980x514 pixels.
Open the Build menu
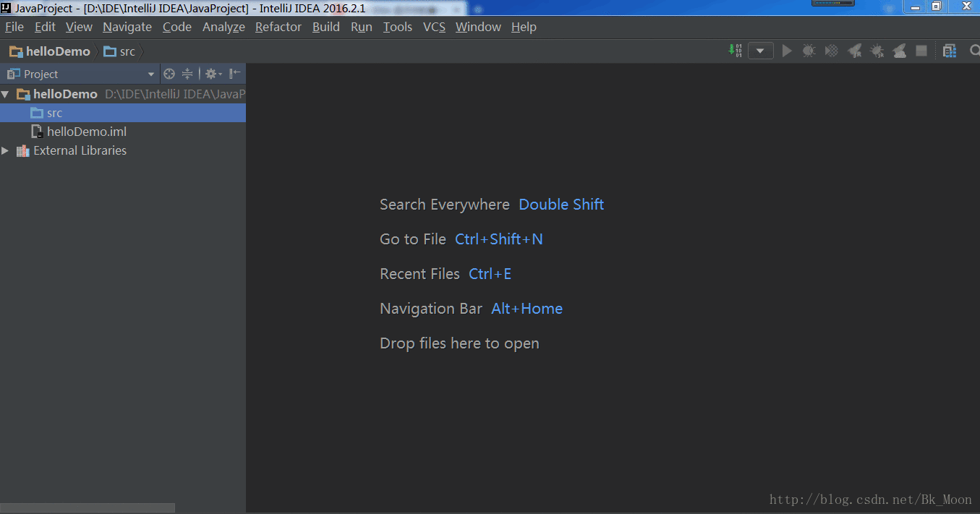click(x=326, y=27)
